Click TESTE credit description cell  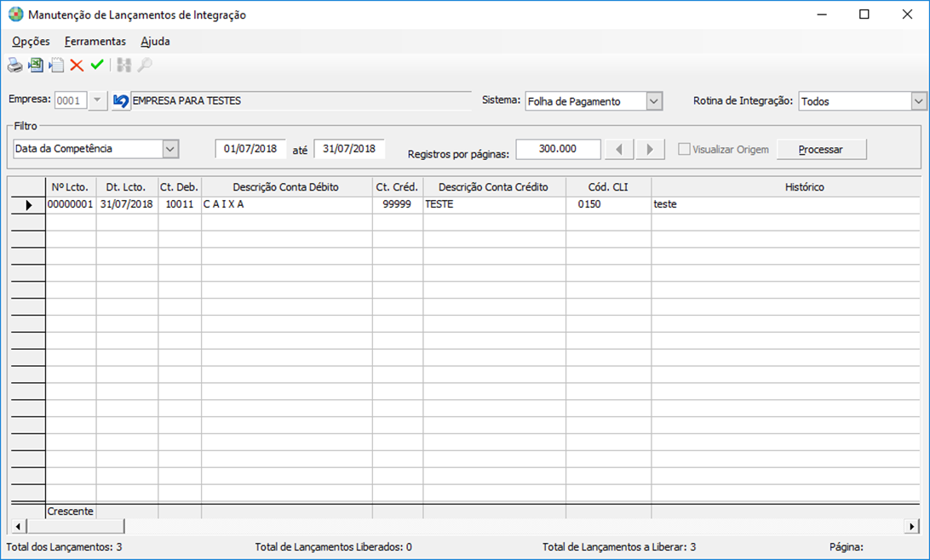494,204
